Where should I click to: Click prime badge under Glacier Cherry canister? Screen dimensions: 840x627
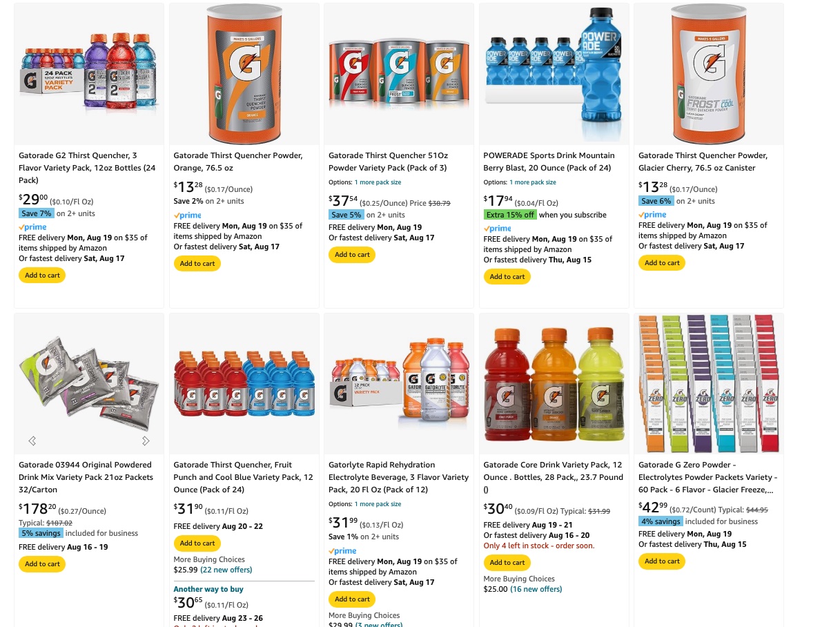(652, 215)
